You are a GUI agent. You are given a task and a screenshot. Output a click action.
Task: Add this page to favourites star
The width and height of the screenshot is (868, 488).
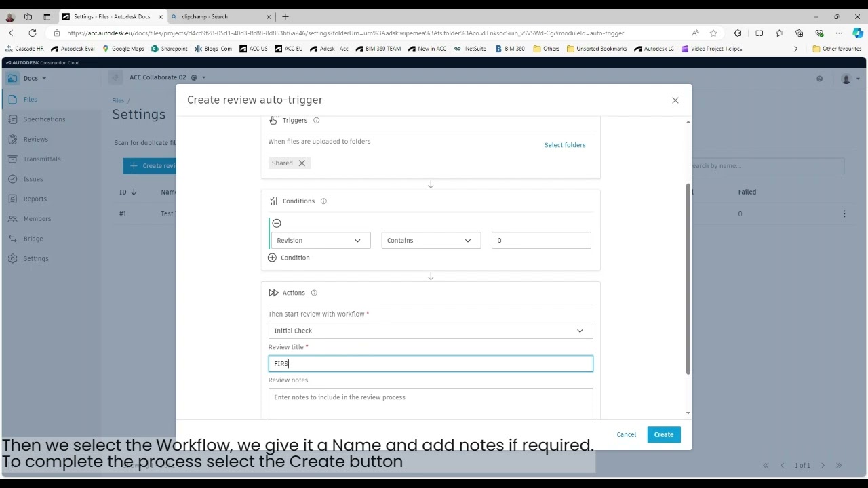713,33
